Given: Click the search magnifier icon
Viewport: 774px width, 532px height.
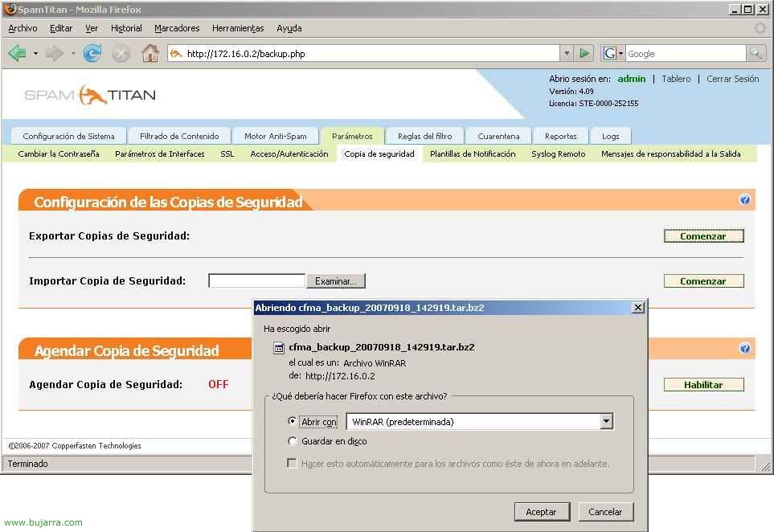Looking at the screenshot, I should [x=756, y=54].
